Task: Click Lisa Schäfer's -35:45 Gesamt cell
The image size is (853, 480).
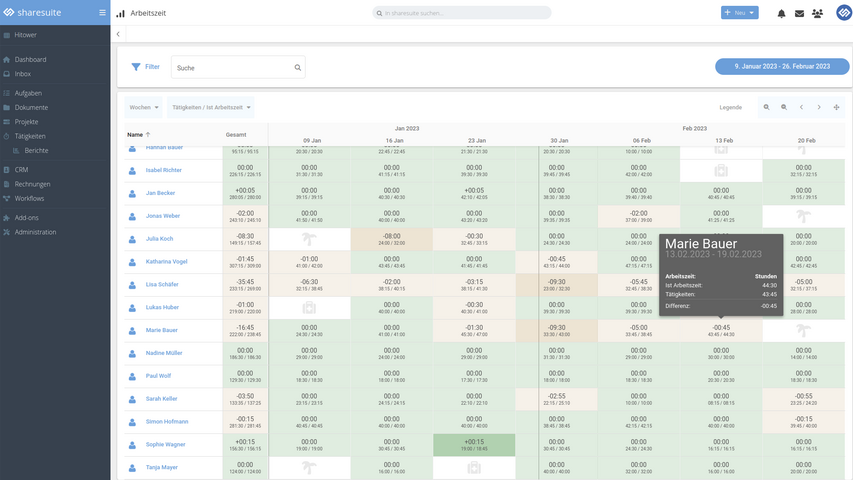Action: 245,285
